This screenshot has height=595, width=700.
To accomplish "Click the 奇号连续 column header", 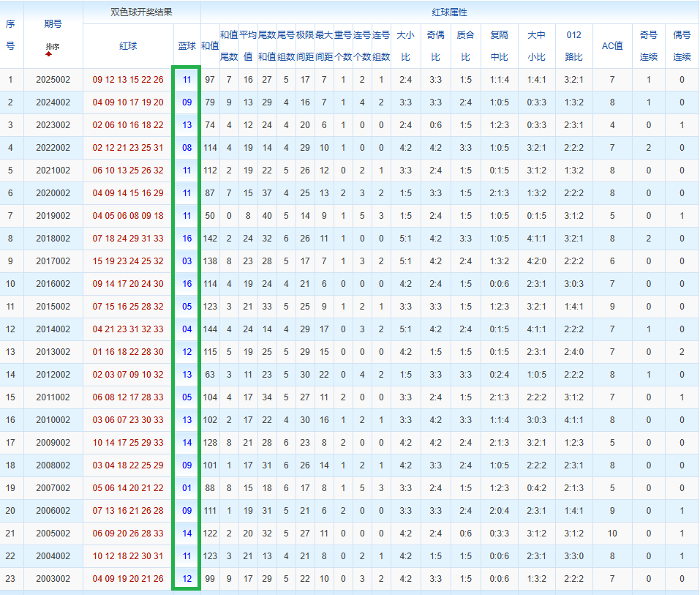I will (x=648, y=45).
